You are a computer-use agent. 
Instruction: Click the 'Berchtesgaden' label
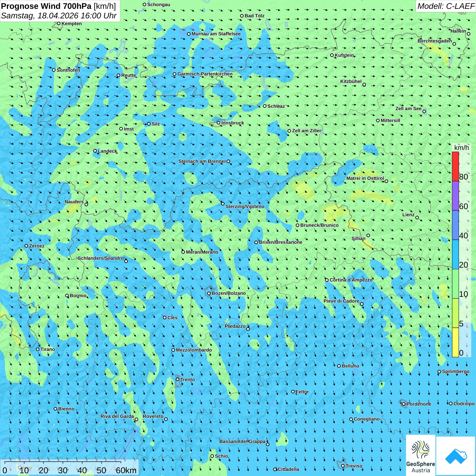tap(435, 41)
